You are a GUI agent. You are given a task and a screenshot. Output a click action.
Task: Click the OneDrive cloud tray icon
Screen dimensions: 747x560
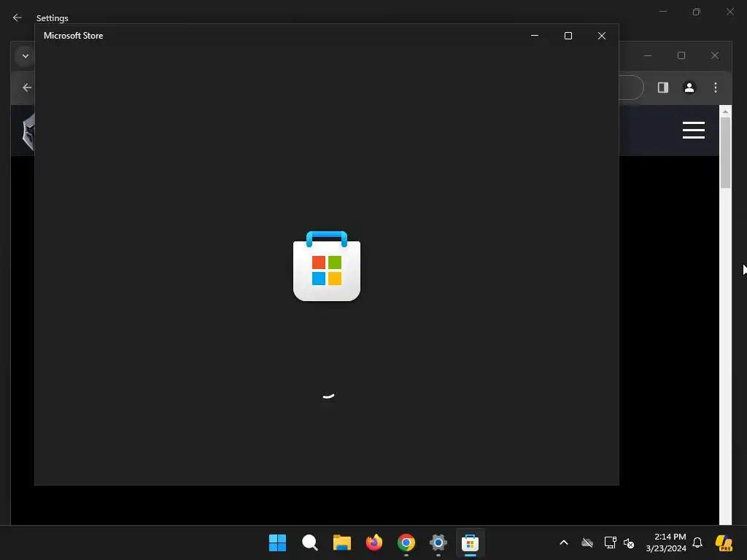(587, 542)
